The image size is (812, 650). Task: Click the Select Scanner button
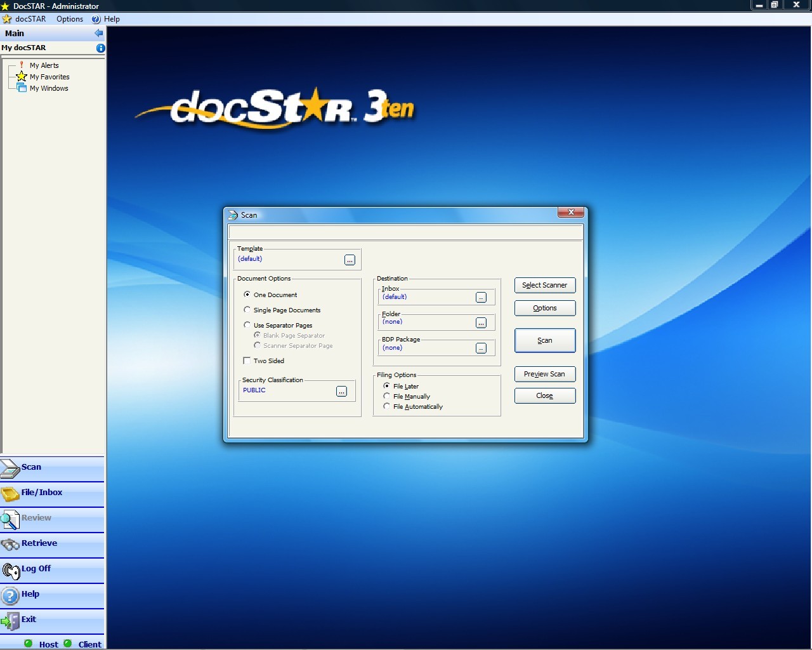[545, 286]
